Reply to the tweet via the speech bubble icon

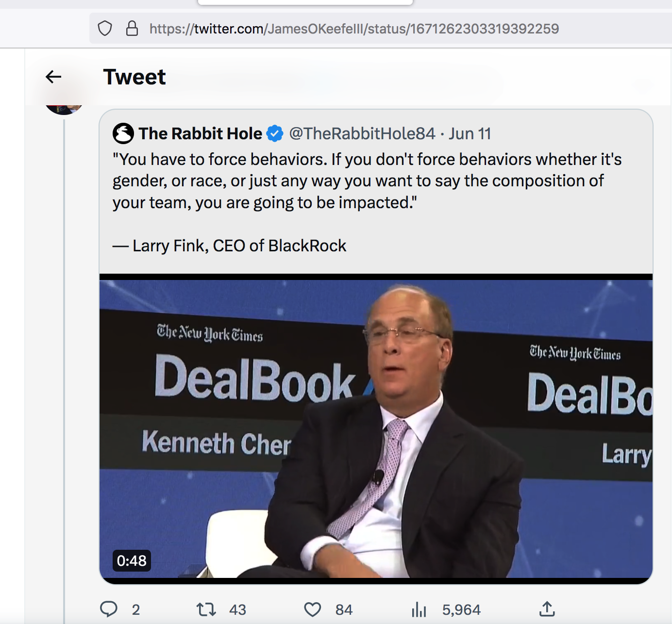(x=109, y=609)
